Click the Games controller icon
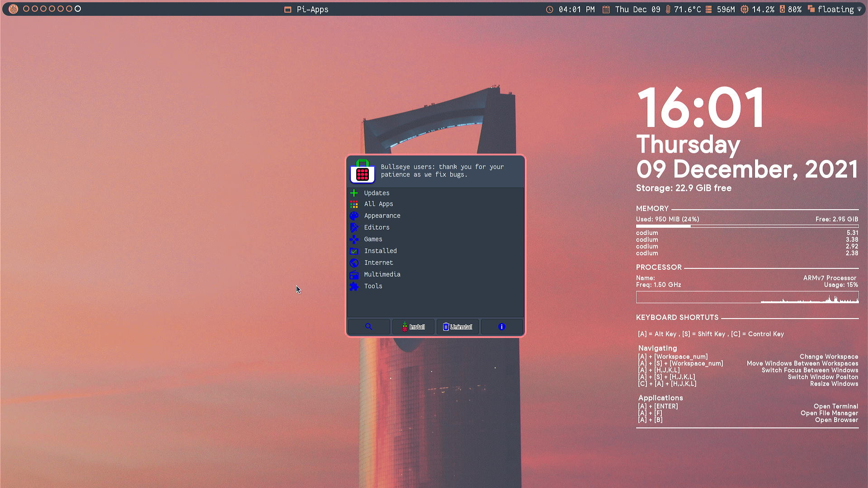This screenshot has width=868, height=488. click(354, 239)
